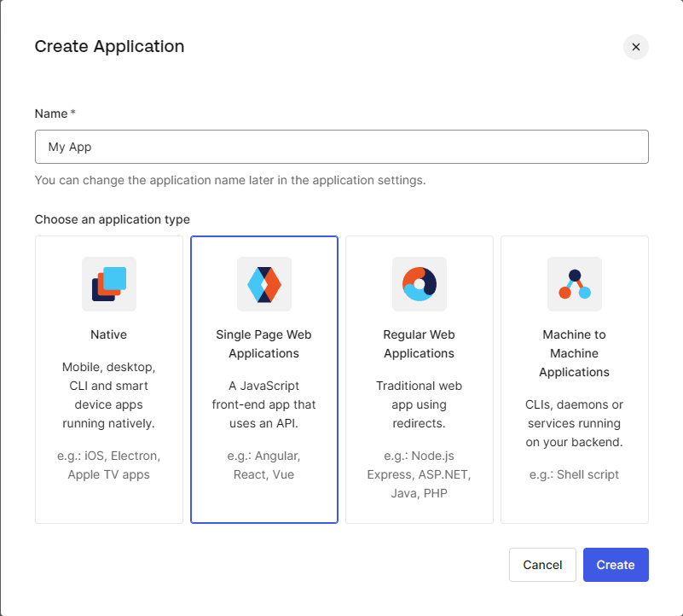Select the Machine to Machine Applications title
The height and width of the screenshot is (616, 683).
[x=575, y=353]
